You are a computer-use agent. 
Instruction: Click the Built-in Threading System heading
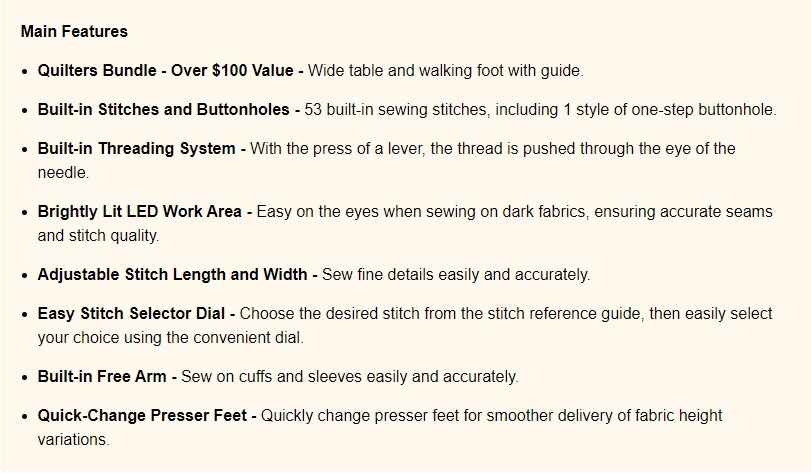[x=137, y=149]
